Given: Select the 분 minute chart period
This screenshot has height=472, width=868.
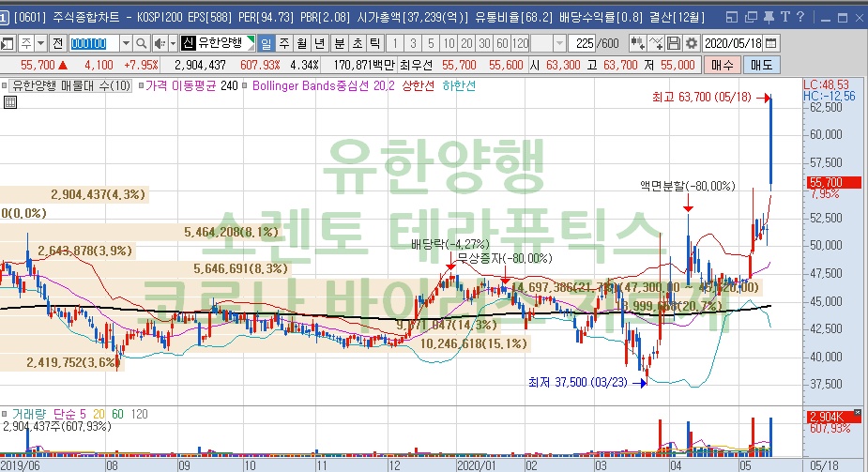Looking at the screenshot, I should [x=340, y=43].
